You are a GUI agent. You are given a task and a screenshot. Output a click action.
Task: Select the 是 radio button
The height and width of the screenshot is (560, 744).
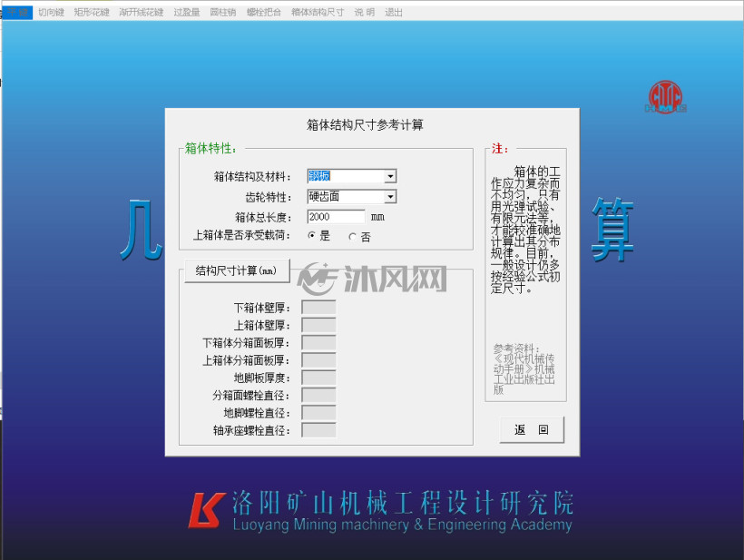[x=312, y=235]
